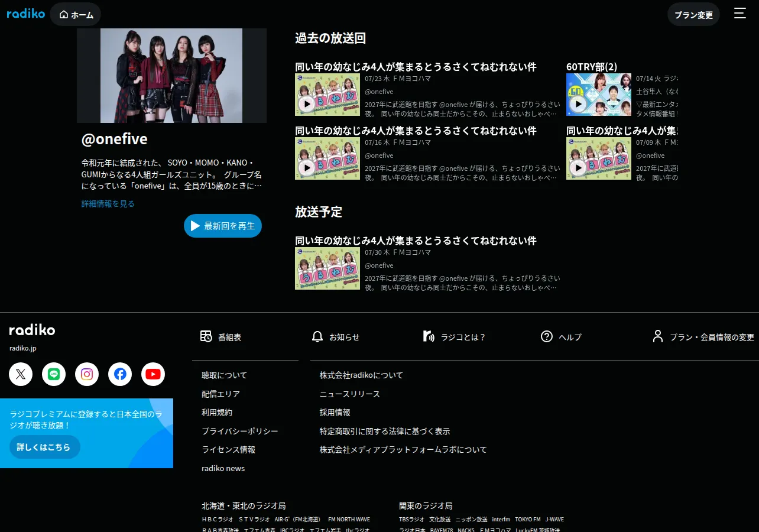Play the latest episode with 最新回を再生
The image size is (759, 532).
tap(223, 226)
